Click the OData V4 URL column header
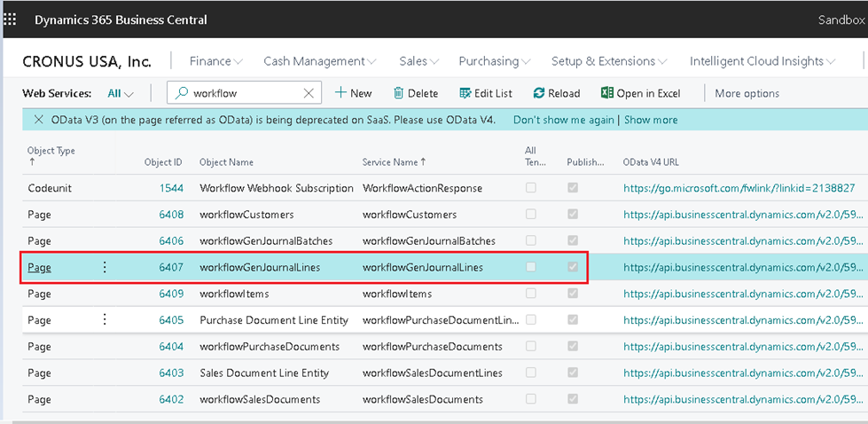 [651, 162]
